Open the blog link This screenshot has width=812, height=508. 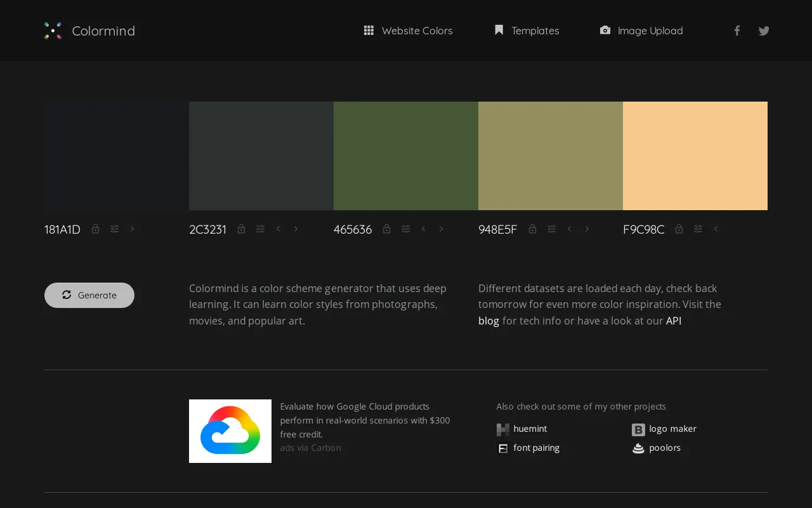(488, 321)
